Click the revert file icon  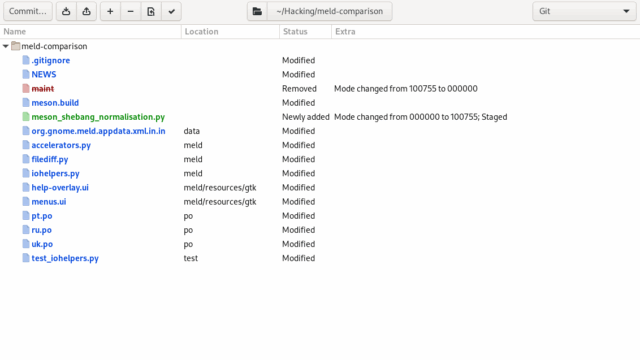[x=151, y=11]
